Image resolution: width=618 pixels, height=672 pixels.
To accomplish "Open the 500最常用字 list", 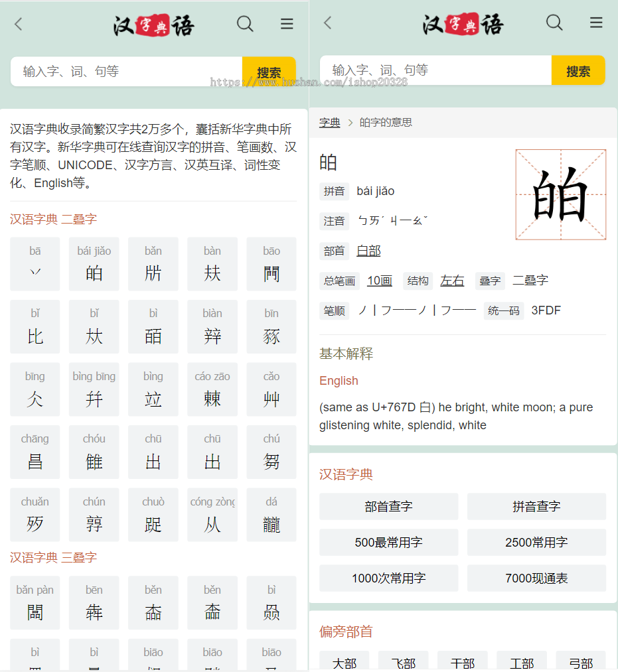I will 388,543.
